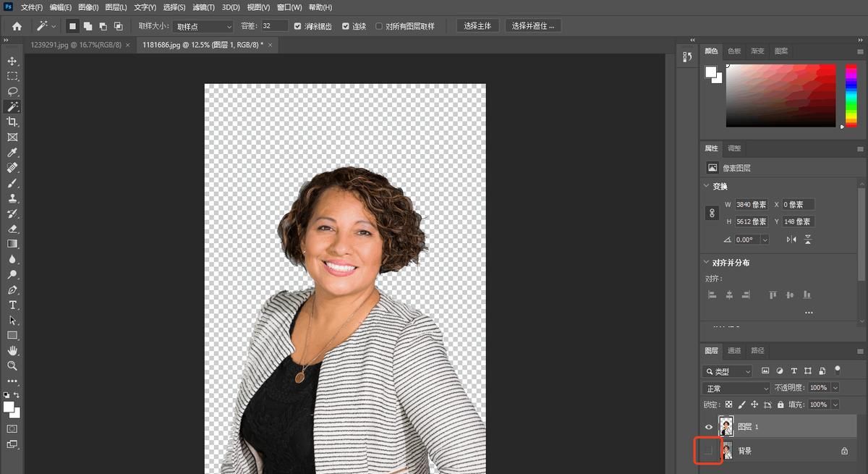This screenshot has width=868, height=474.
Task: Toggle the 消除锯齿 anti-alias checkbox
Action: (x=298, y=26)
